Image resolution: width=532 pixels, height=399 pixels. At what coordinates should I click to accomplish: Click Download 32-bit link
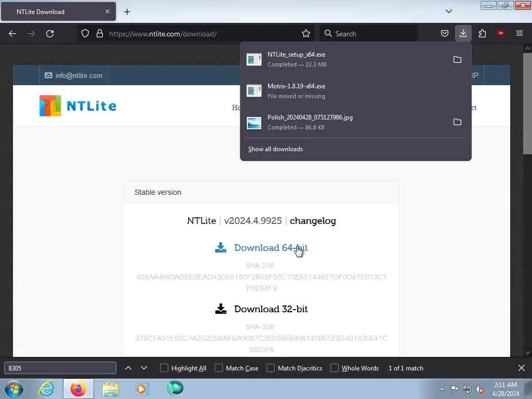coord(271,309)
